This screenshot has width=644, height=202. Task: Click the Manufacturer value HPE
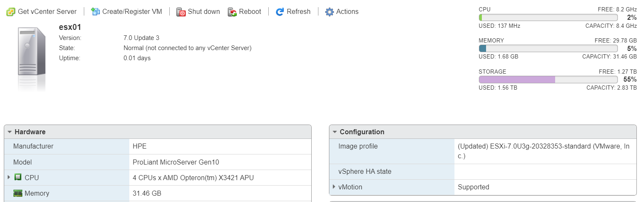tap(139, 146)
